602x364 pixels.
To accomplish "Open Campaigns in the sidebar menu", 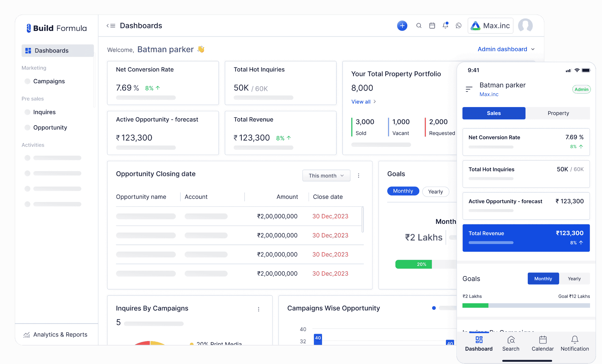I will point(49,81).
